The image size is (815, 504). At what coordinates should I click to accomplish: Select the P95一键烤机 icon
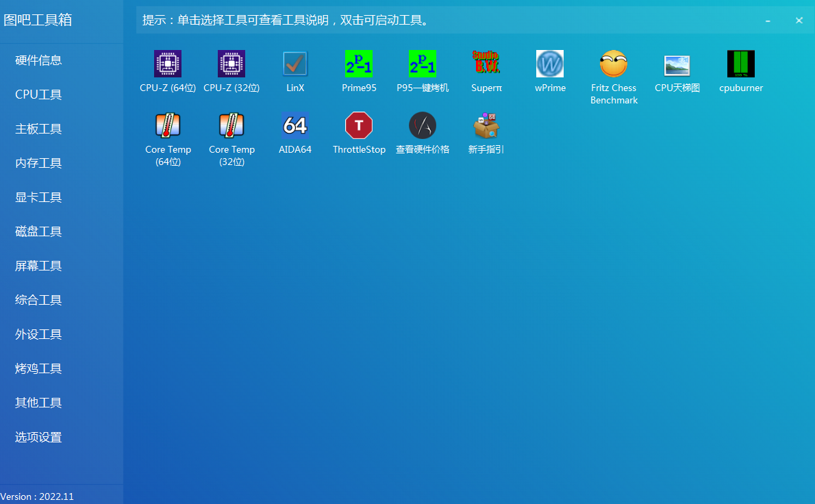tap(422, 64)
